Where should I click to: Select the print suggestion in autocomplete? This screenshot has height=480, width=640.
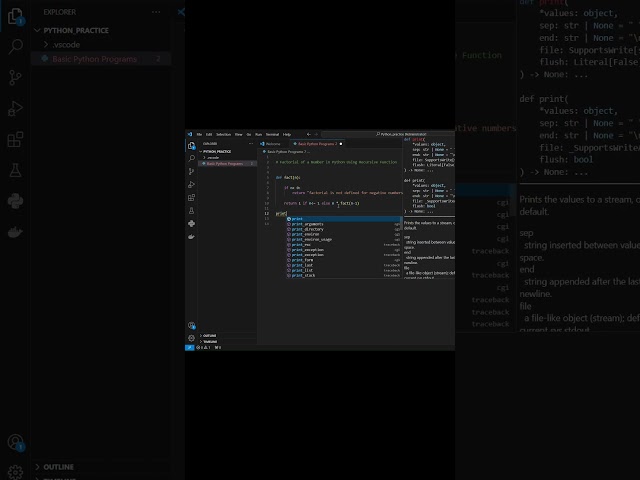[x=343, y=219]
